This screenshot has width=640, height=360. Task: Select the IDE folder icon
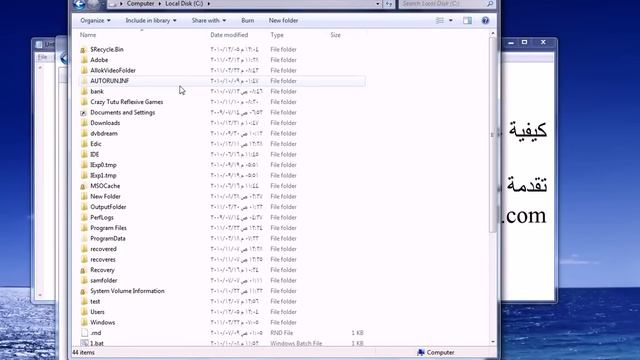pyautogui.click(x=84, y=155)
